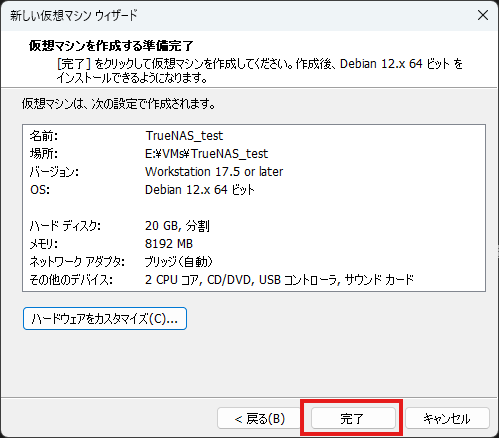The image size is (499, 438).
Task: Click the バージョン: label
Action: point(54,172)
